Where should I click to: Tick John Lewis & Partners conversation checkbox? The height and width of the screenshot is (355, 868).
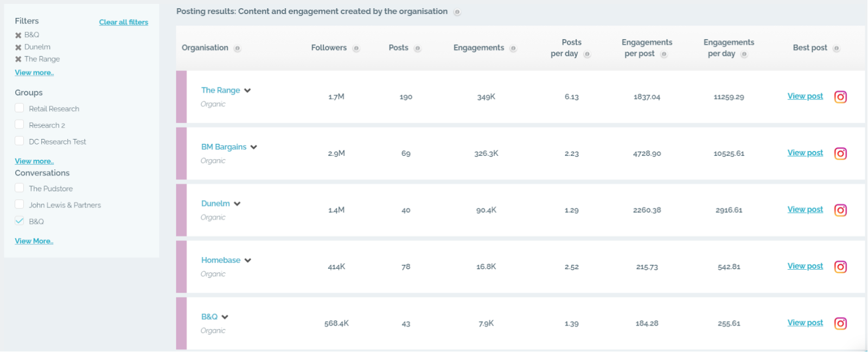20,204
